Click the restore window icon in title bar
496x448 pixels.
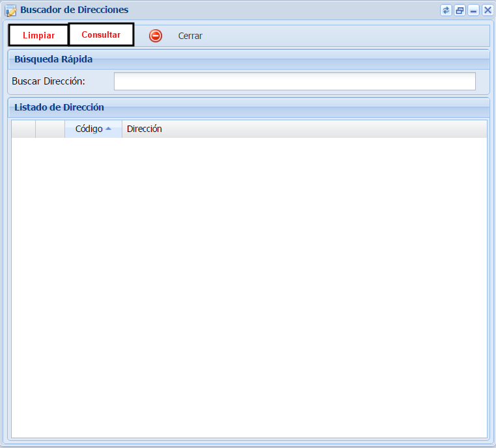[460, 10]
